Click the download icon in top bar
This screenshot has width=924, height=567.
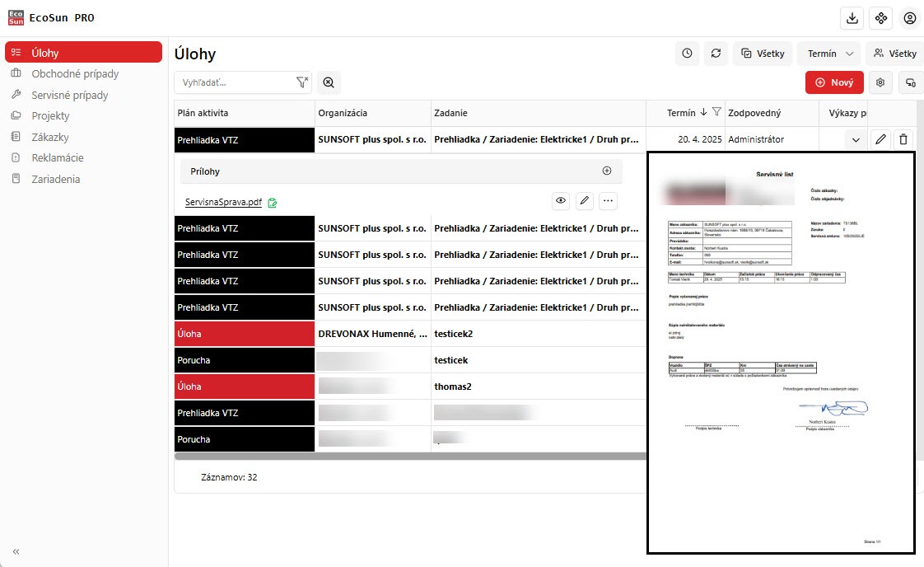pos(852,18)
